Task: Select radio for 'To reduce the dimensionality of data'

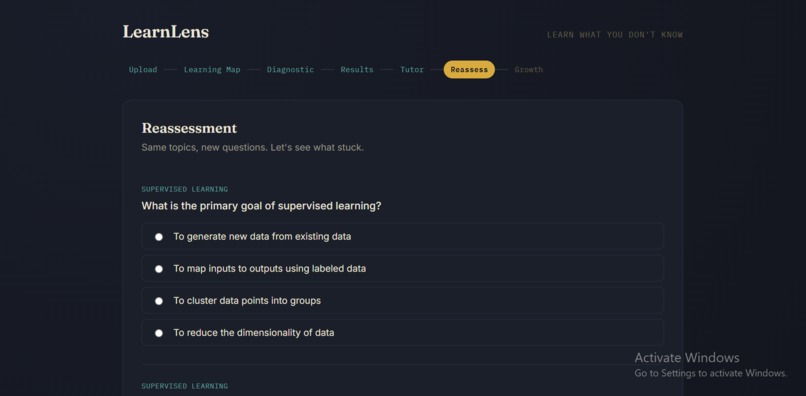Action: coord(159,333)
